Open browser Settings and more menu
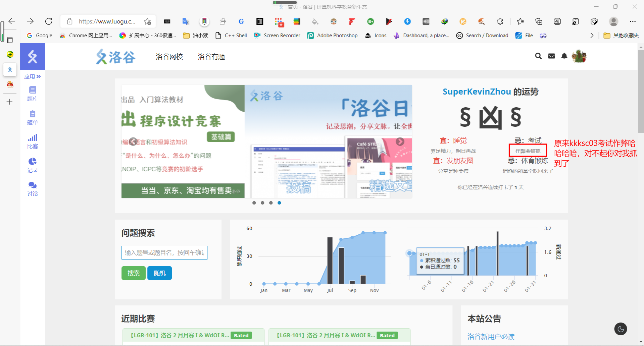Screen dimensions: 644x346 click(x=633, y=21)
